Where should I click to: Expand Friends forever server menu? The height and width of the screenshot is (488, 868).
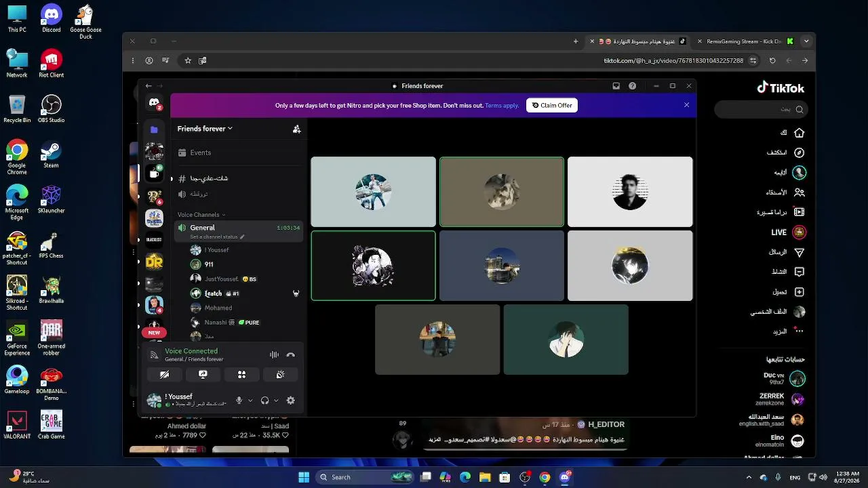[205, 129]
